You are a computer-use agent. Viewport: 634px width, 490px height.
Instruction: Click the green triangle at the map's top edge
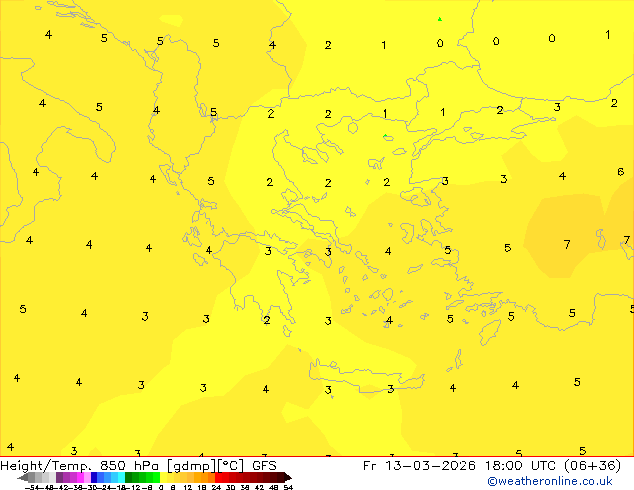tap(440, 19)
